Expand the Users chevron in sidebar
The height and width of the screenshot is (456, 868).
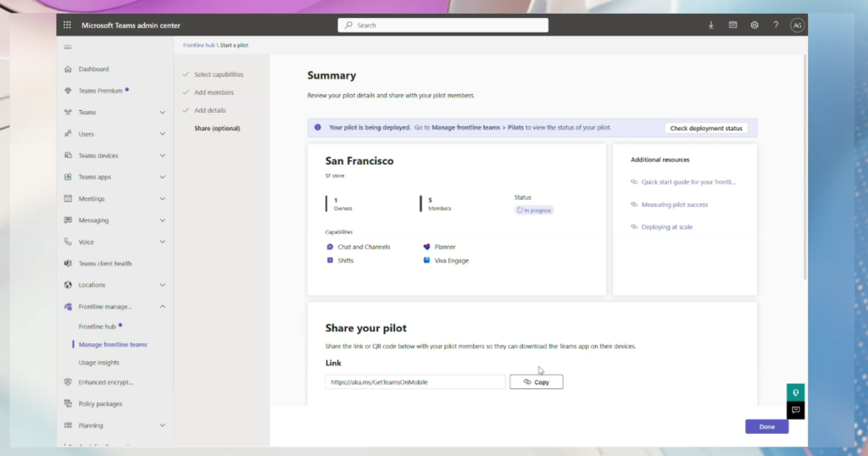click(162, 134)
